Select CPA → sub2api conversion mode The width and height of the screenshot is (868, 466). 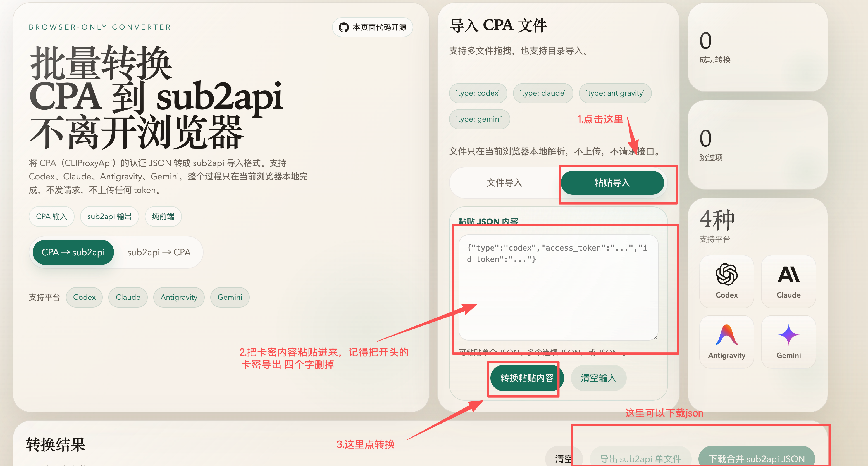pyautogui.click(x=73, y=252)
